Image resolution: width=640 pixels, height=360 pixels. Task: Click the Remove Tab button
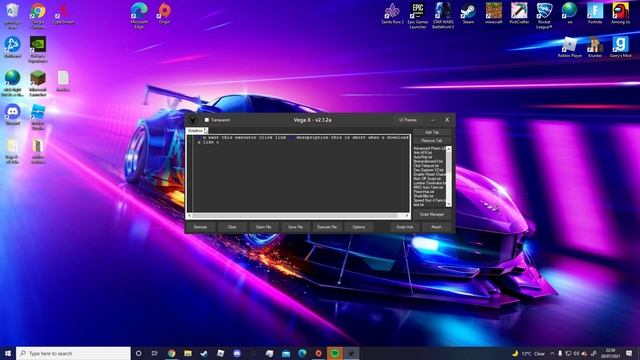coord(432,140)
